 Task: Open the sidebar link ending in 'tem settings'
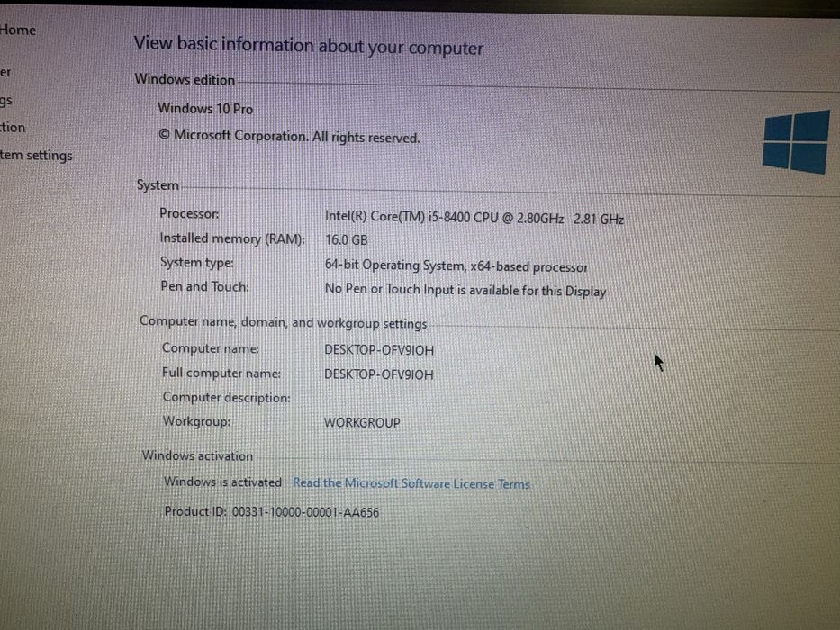coord(36,156)
